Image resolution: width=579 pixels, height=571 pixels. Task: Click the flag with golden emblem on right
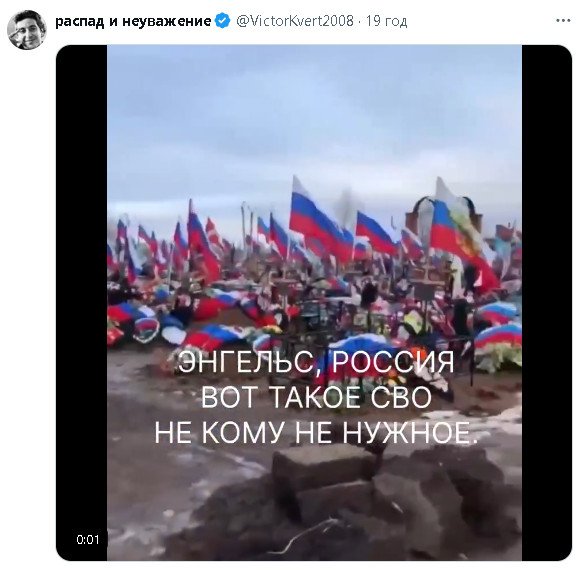[462, 233]
